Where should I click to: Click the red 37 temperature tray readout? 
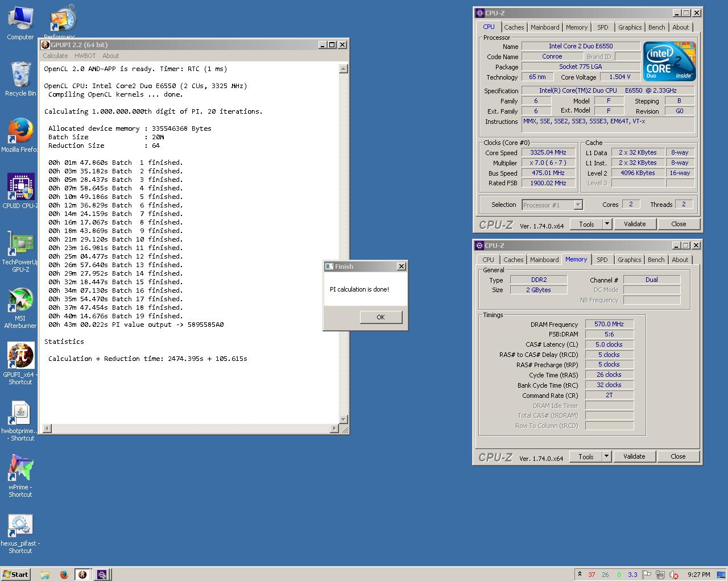coord(591,575)
